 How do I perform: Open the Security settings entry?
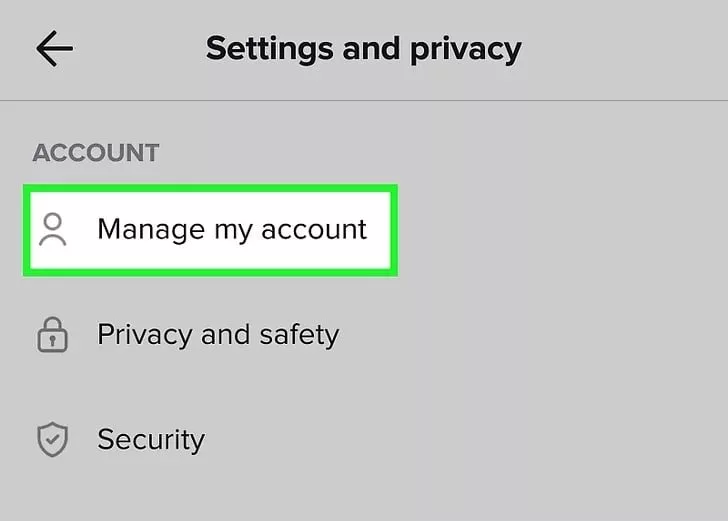coord(151,440)
